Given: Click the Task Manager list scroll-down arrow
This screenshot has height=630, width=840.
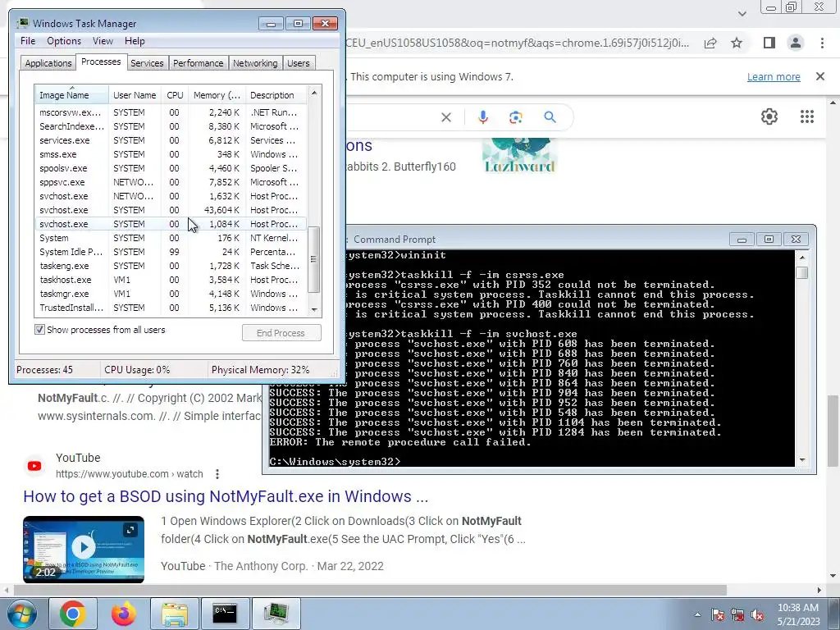Looking at the screenshot, I should coord(314,309).
